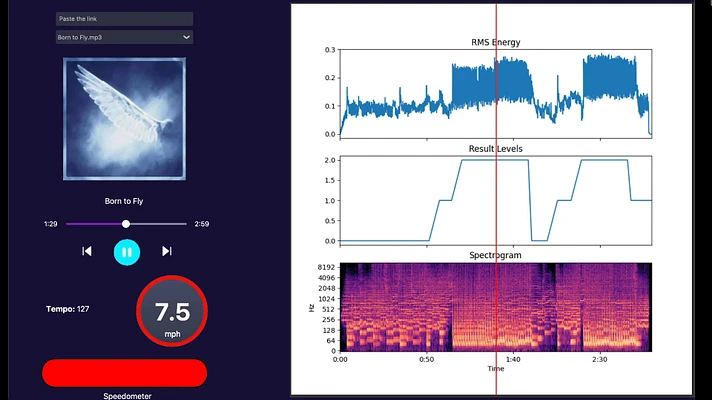The image size is (712, 400).
Task: Click the RMS Energy plot
Action: (496, 94)
